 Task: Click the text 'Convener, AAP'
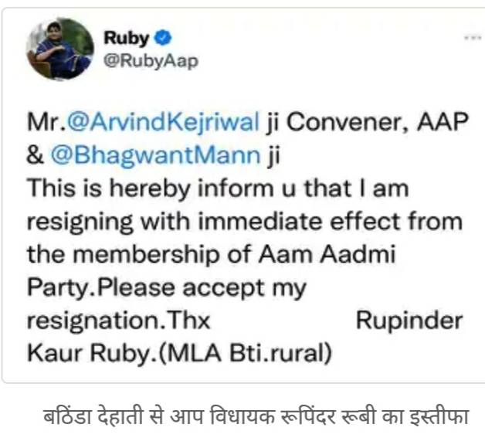pyautogui.click(x=378, y=121)
